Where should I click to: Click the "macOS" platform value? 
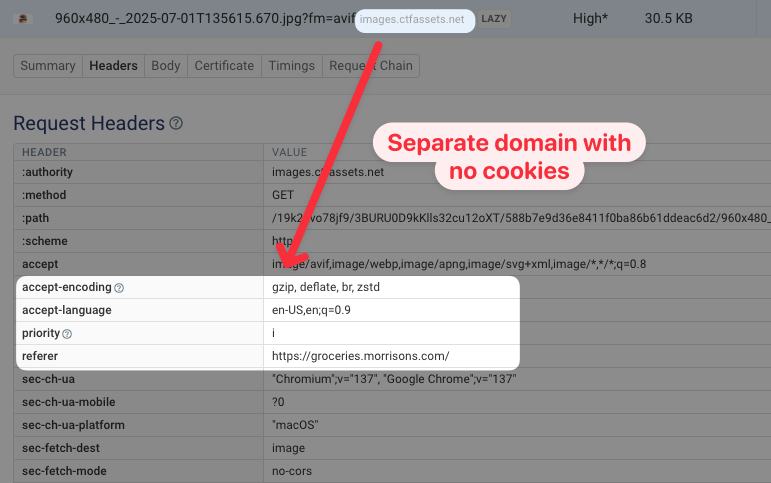pos(295,425)
